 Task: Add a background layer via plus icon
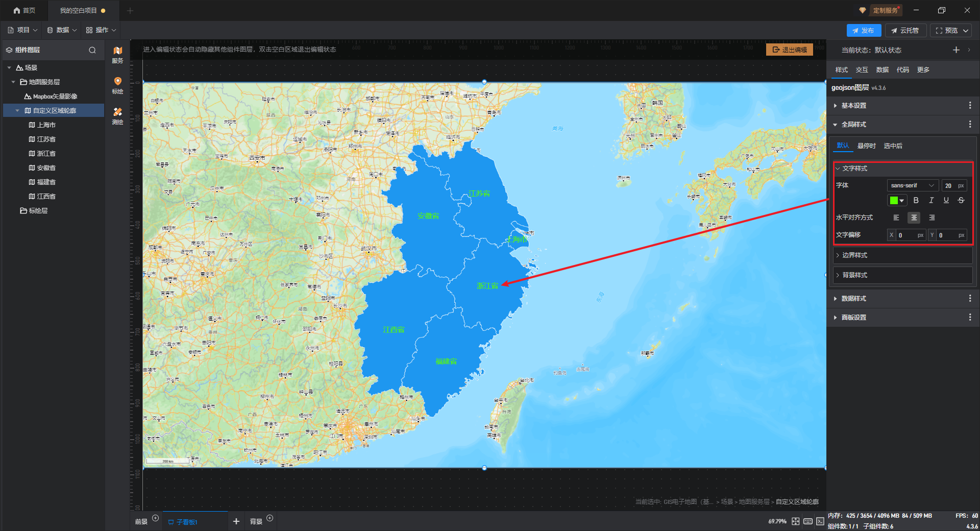(x=270, y=518)
